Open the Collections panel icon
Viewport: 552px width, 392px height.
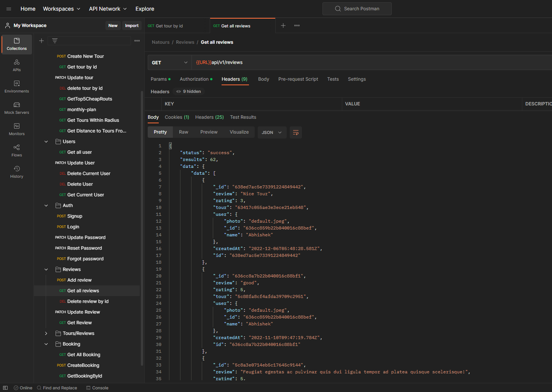coord(16,44)
